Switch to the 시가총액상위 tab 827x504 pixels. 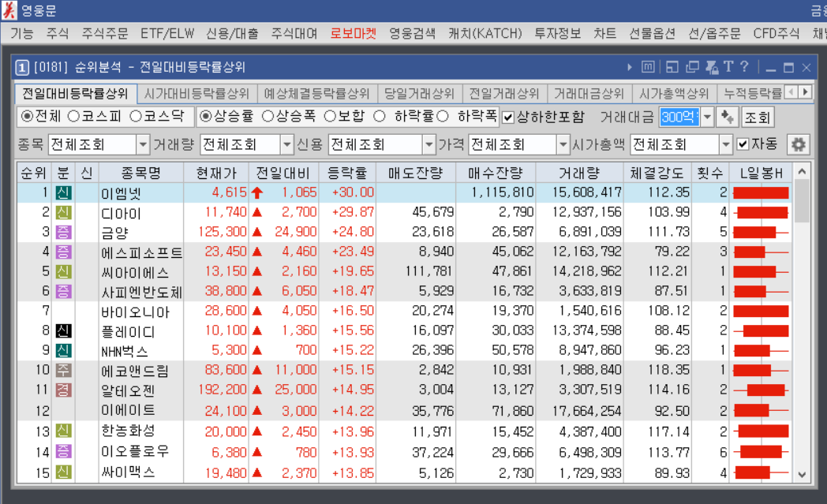point(674,94)
